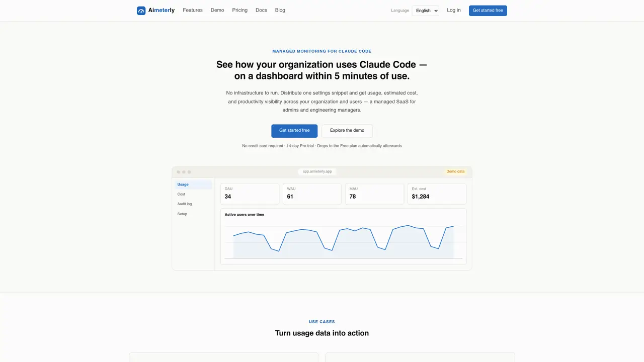Click the app.aimeterly.app address bar
Viewport: 644px width, 362px height.
(317, 171)
